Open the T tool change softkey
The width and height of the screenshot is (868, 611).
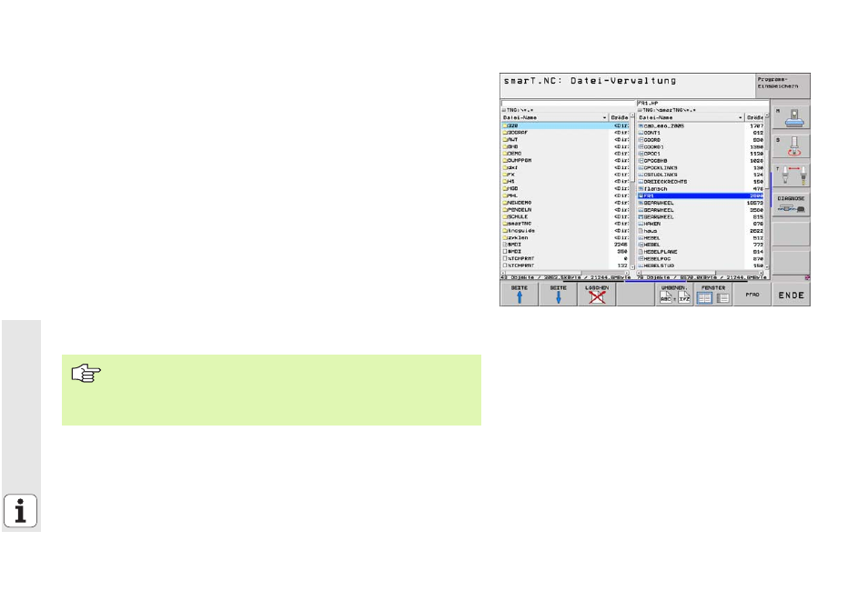(x=791, y=175)
